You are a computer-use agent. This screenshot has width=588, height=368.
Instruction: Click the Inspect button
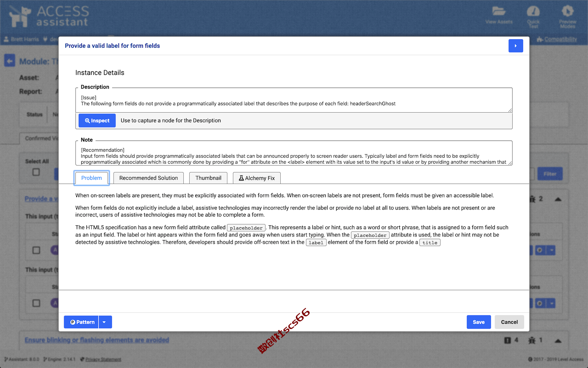point(97,121)
